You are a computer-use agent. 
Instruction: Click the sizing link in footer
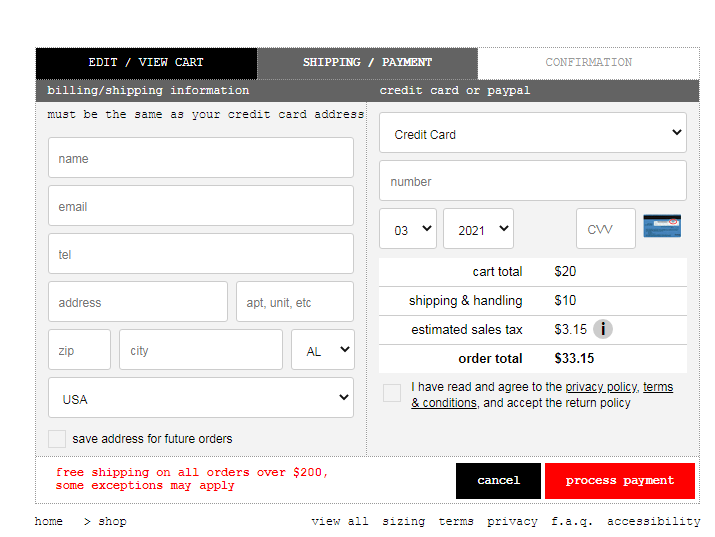(403, 521)
